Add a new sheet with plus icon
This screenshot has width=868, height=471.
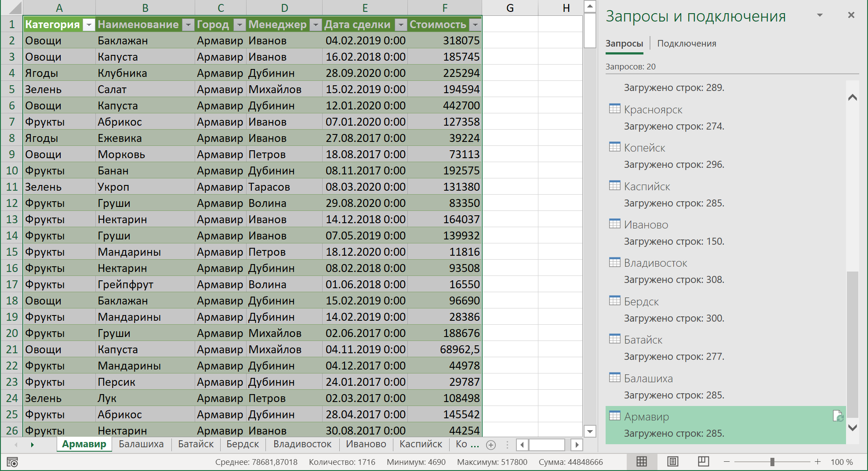tap(491, 445)
